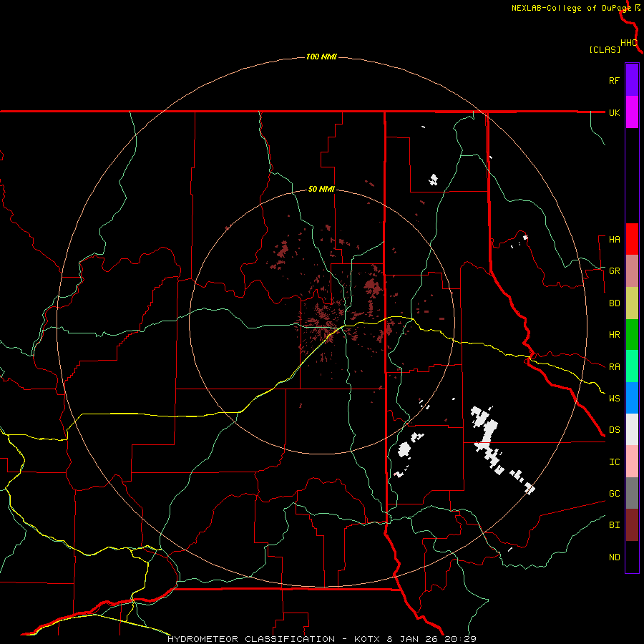Select the light pink IC legend swatch
This screenshot has height=644, width=644.
coord(632,462)
